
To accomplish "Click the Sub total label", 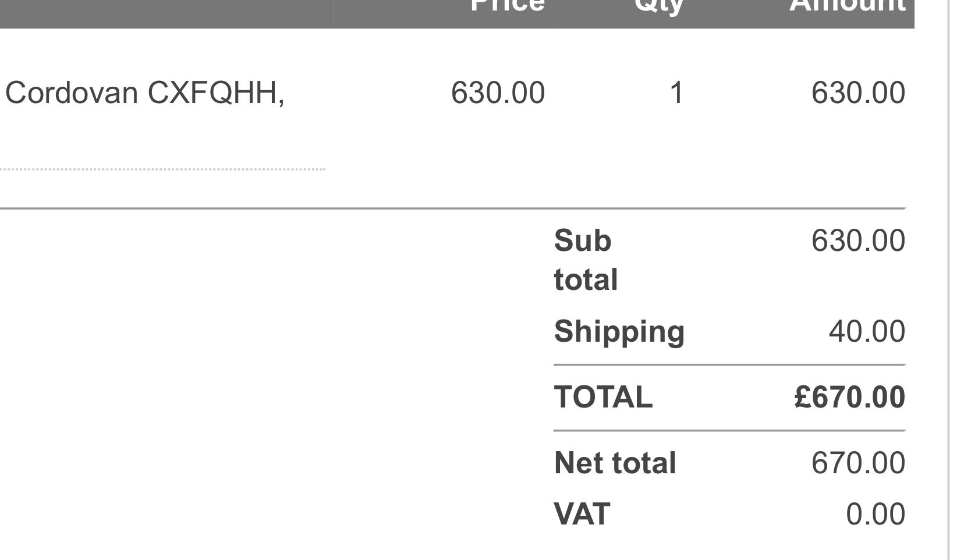I will [586, 260].
